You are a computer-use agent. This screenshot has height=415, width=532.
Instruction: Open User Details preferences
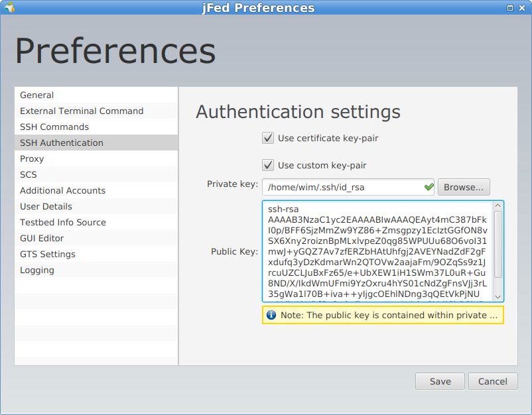tap(96, 206)
